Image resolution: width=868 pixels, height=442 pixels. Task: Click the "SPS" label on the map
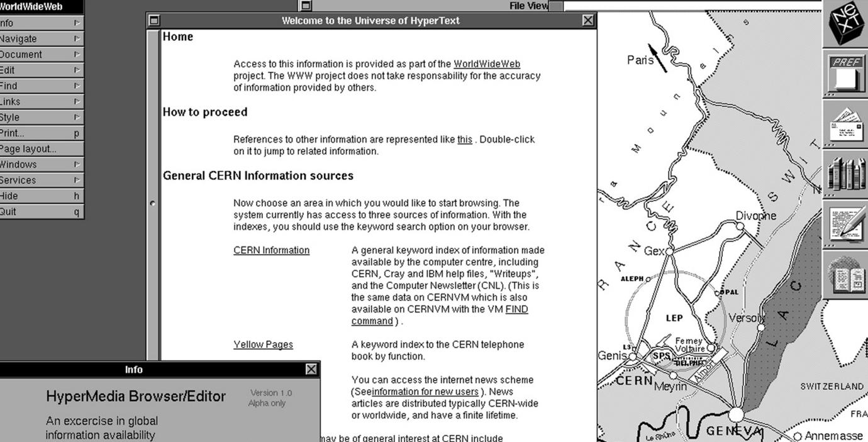[x=662, y=355]
